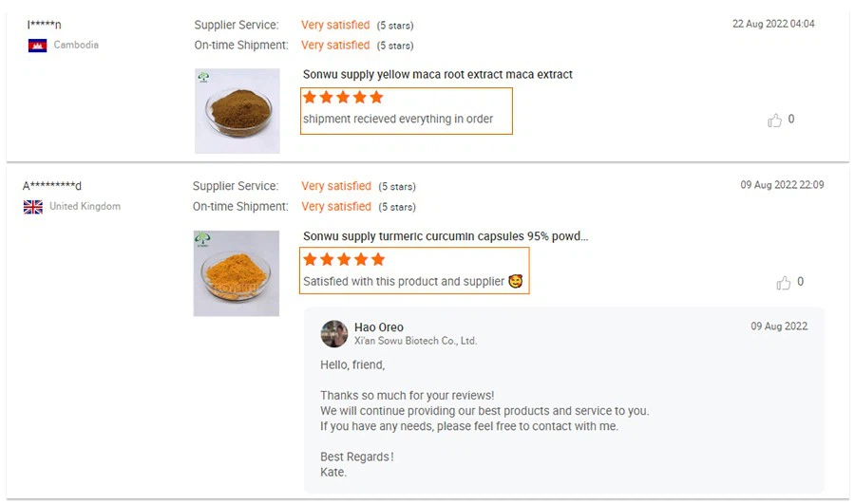Open the turmeric curcumin powder thumbnail
Image resolution: width=855 pixels, height=504 pixels.
(237, 273)
